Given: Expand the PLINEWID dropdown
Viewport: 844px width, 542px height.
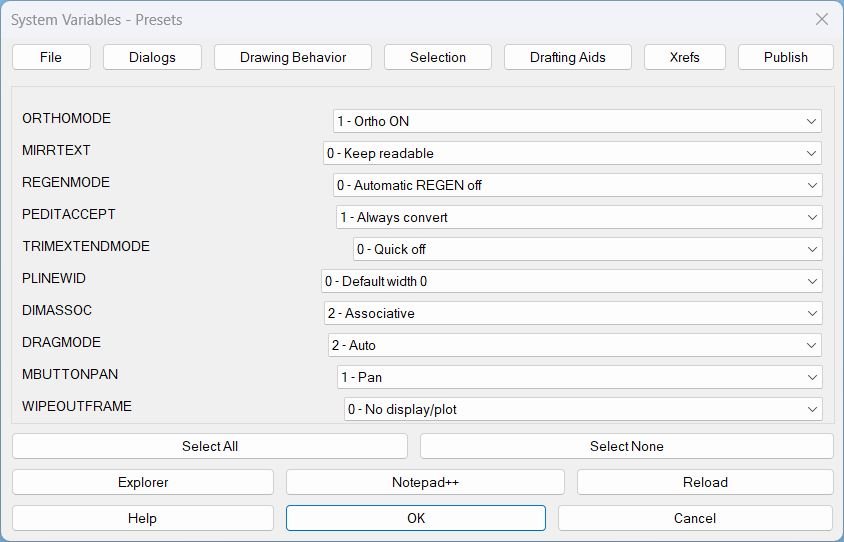Looking at the screenshot, I should 571,281.
